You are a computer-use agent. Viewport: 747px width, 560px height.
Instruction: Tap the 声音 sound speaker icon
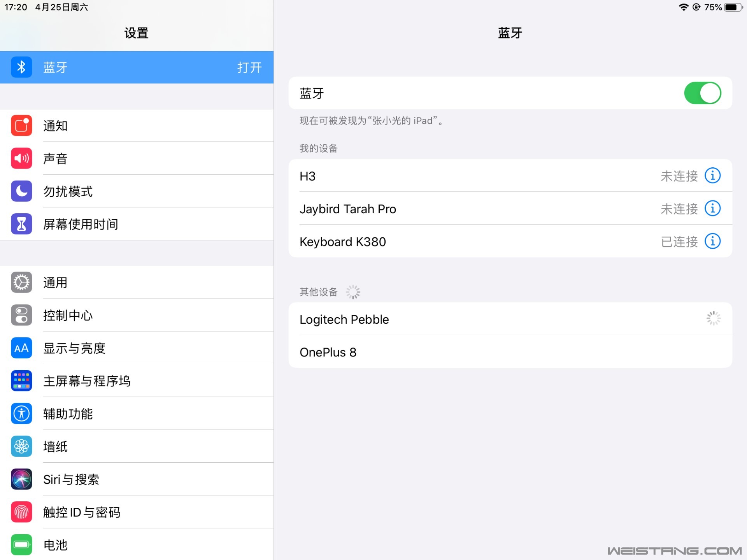coord(21,158)
